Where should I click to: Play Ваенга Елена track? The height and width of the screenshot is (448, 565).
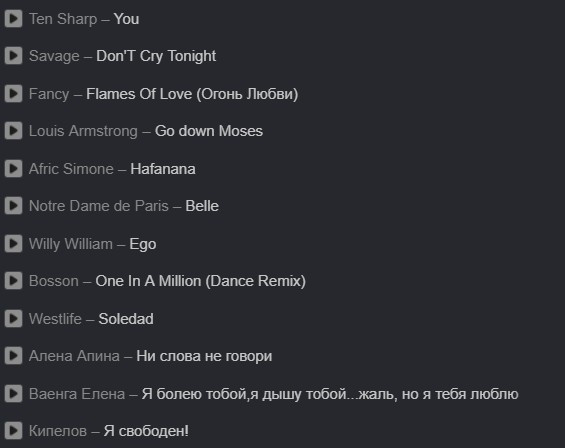(13, 394)
